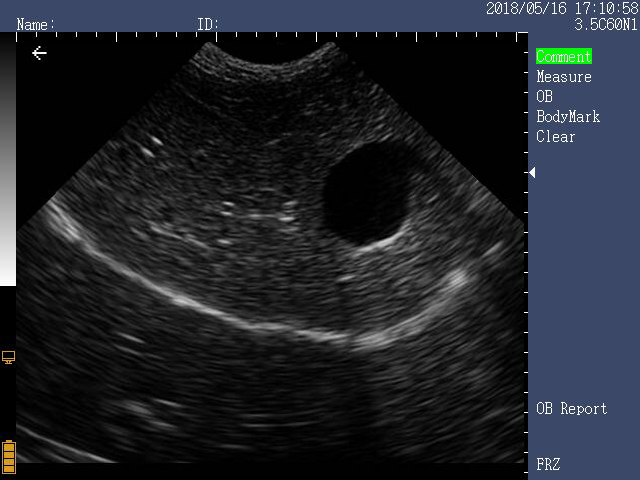The width and height of the screenshot is (640, 480).
Task: Click the left-pointing arrow orientation marker
Action: point(40,53)
